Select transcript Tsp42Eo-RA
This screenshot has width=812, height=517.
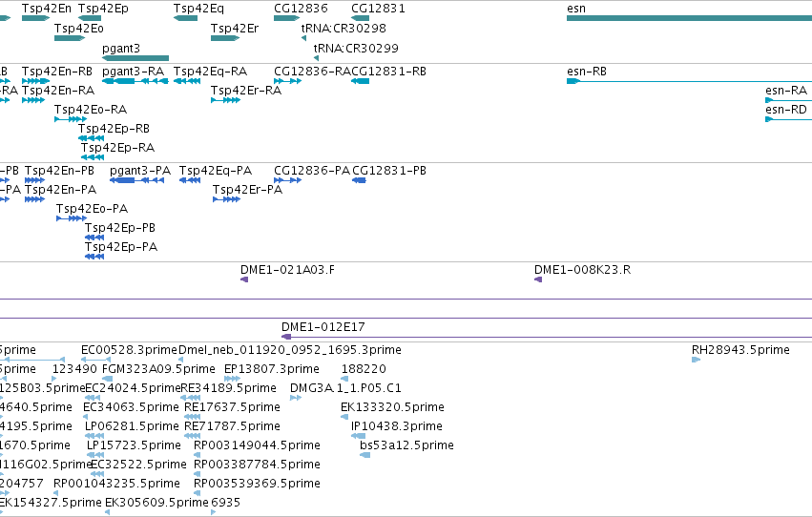click(71, 119)
